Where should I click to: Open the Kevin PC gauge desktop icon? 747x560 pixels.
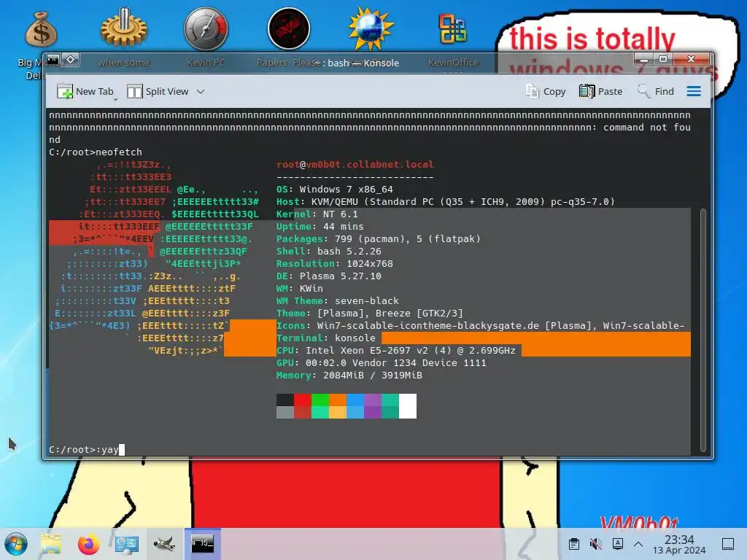[206, 28]
